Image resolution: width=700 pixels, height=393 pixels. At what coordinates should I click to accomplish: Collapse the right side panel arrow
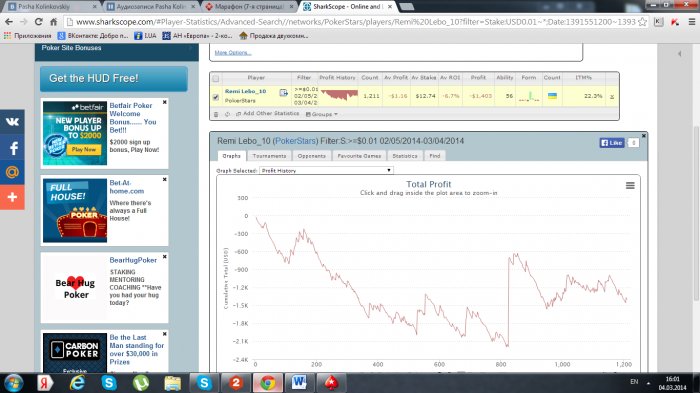tap(679, 54)
